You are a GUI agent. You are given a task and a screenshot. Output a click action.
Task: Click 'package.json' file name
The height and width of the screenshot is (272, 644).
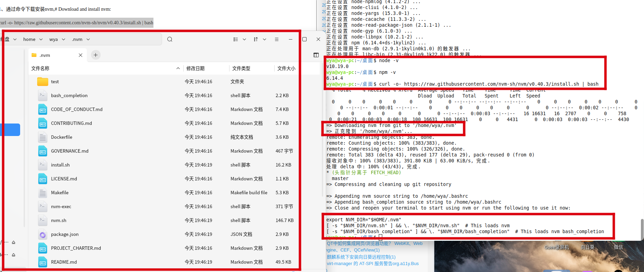point(65,234)
